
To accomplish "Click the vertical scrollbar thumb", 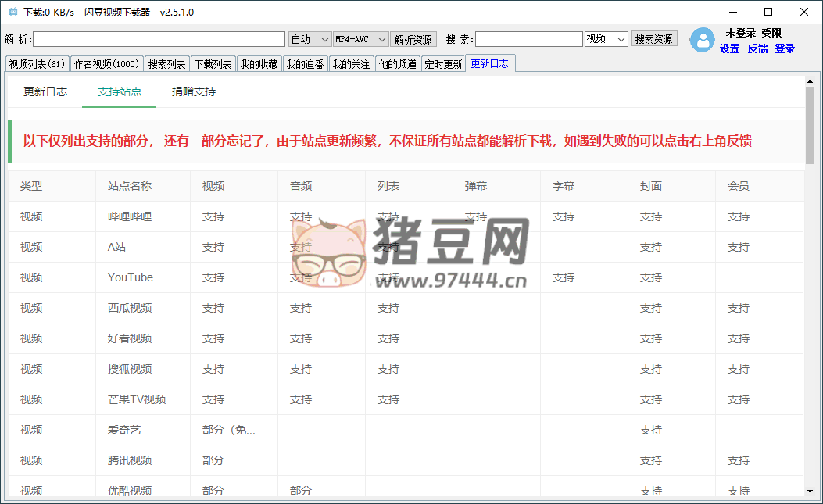I will [810, 126].
